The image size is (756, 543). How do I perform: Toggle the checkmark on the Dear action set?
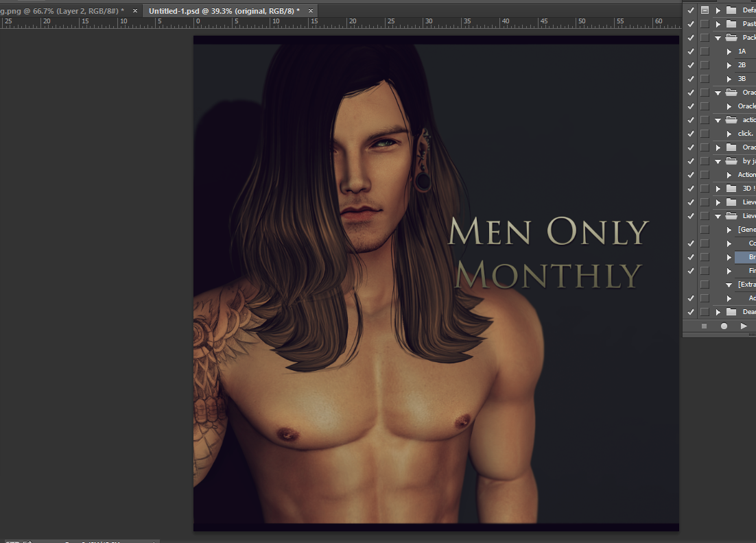[x=691, y=312]
